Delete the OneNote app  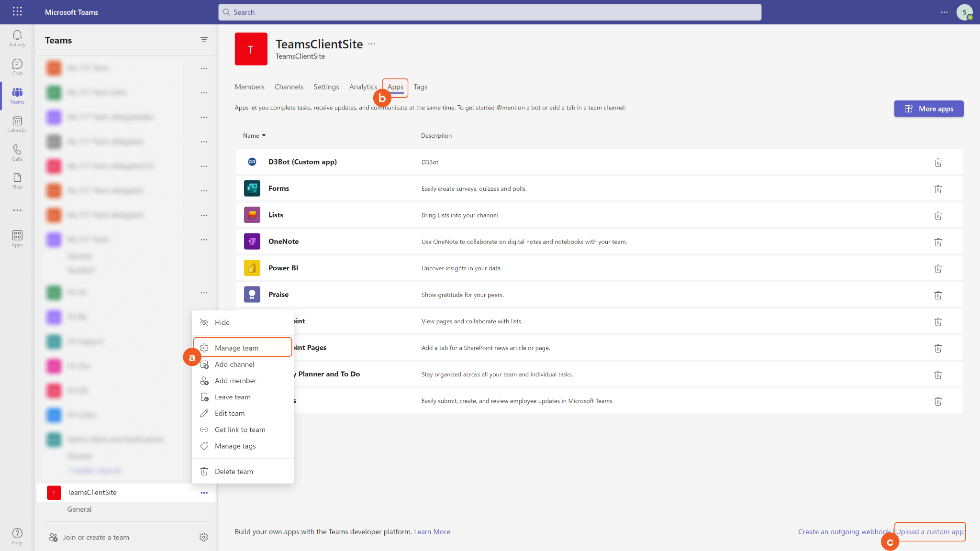pyautogui.click(x=938, y=242)
